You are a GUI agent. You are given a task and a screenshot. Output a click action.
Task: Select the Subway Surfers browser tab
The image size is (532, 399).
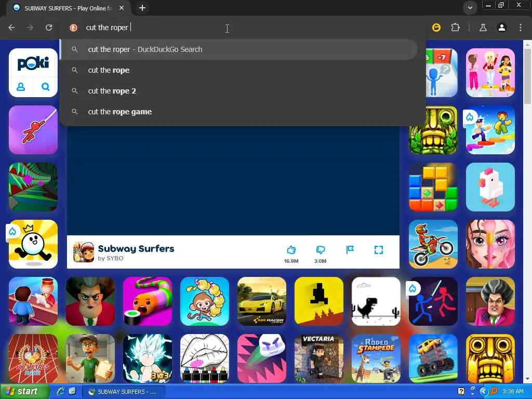pos(68,8)
